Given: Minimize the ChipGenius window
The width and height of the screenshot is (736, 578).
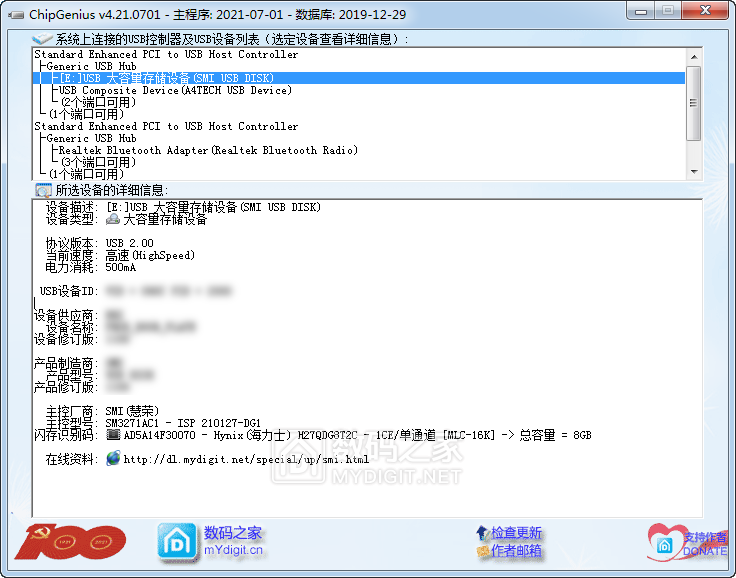Looking at the screenshot, I should click(x=641, y=11).
